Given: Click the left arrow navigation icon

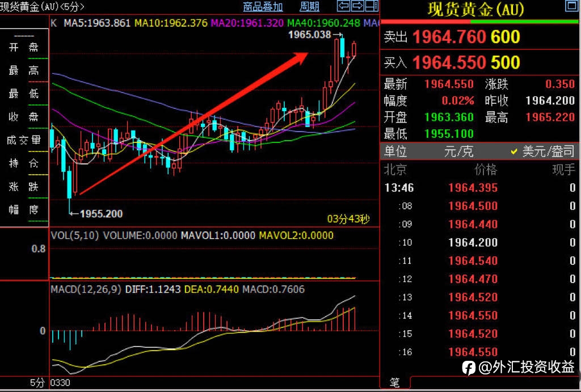Looking at the screenshot, I should (x=343, y=6).
